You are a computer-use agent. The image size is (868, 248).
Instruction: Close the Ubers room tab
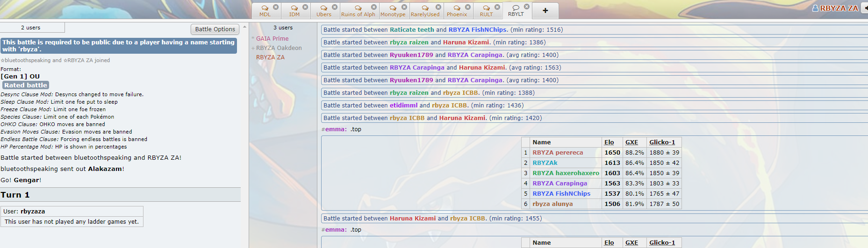(x=335, y=7)
